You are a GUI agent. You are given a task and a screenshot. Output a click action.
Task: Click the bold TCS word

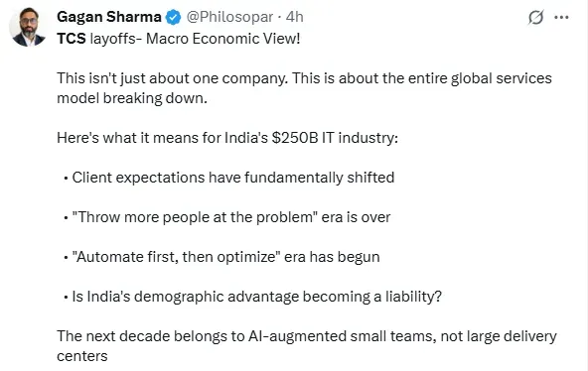[x=72, y=39]
